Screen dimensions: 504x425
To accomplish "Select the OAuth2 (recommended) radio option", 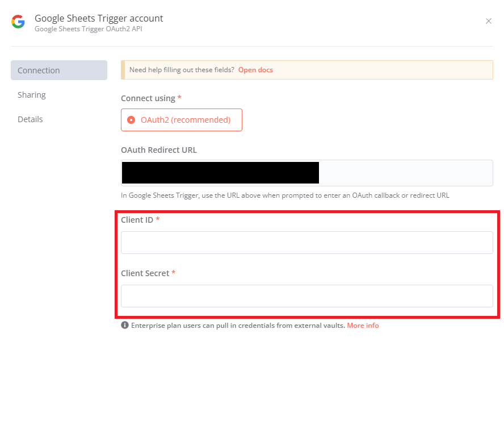I will pyautogui.click(x=181, y=120).
